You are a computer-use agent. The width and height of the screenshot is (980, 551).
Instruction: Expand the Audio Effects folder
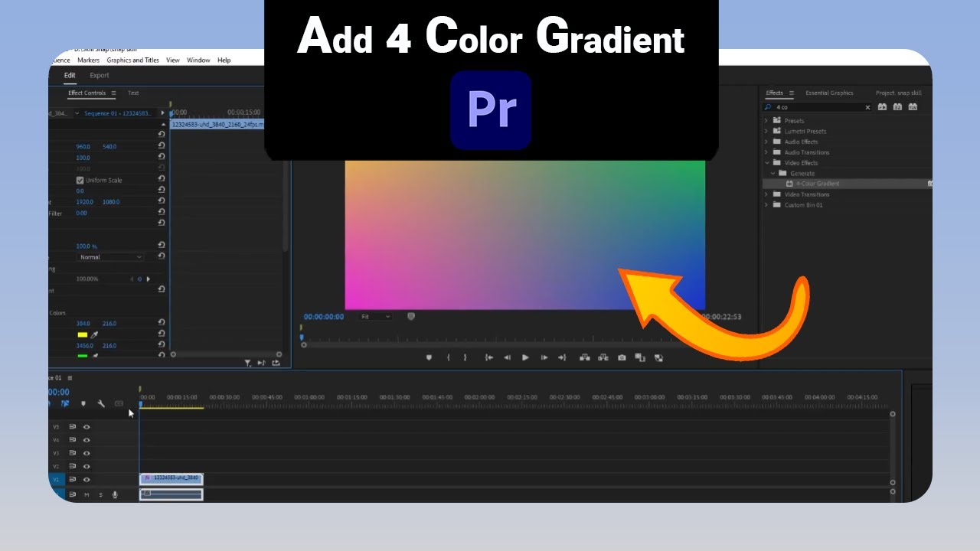click(766, 142)
